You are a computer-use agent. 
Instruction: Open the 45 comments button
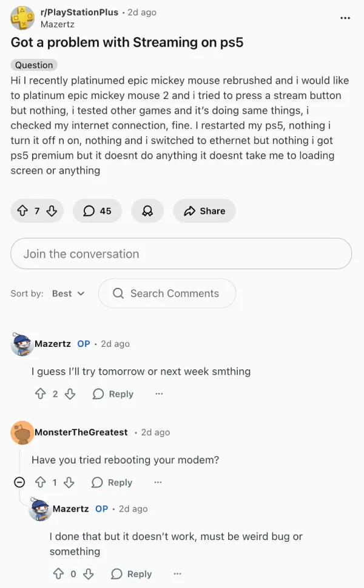click(x=97, y=211)
